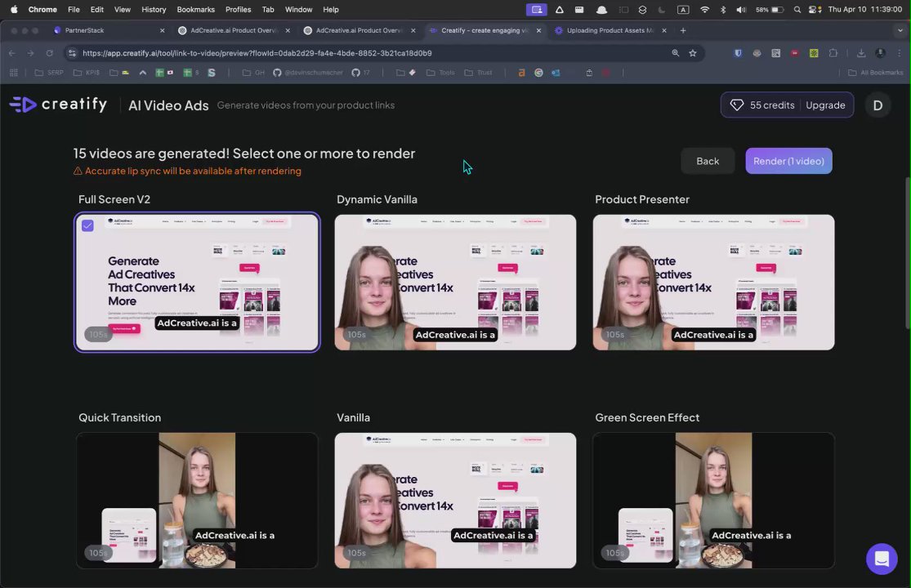Click the Upgrade link
911x588 pixels.
click(x=825, y=105)
